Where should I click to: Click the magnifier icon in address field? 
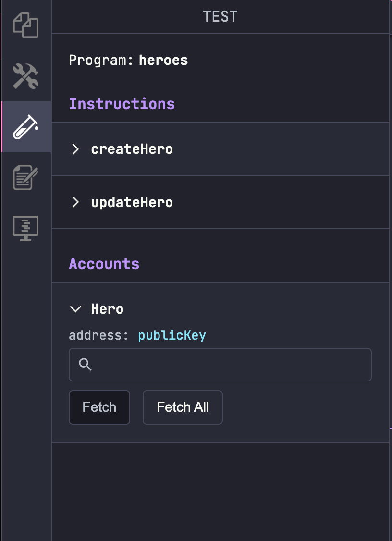[86, 365]
